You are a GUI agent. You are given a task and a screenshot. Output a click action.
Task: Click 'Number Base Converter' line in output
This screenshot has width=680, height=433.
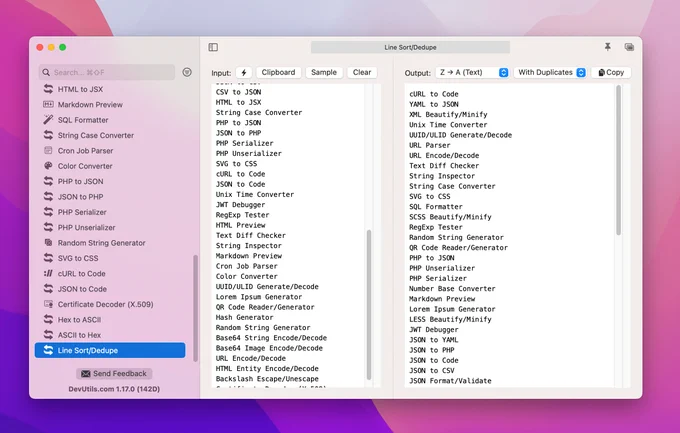(x=452, y=289)
